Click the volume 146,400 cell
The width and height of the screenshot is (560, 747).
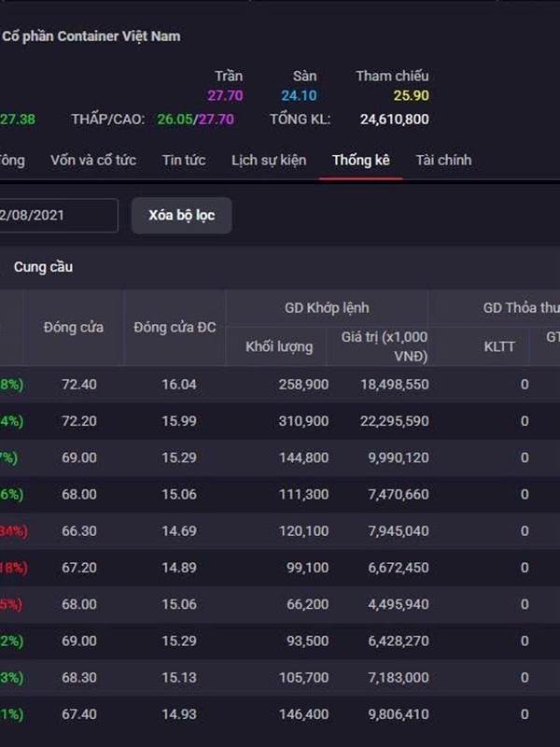(x=303, y=714)
